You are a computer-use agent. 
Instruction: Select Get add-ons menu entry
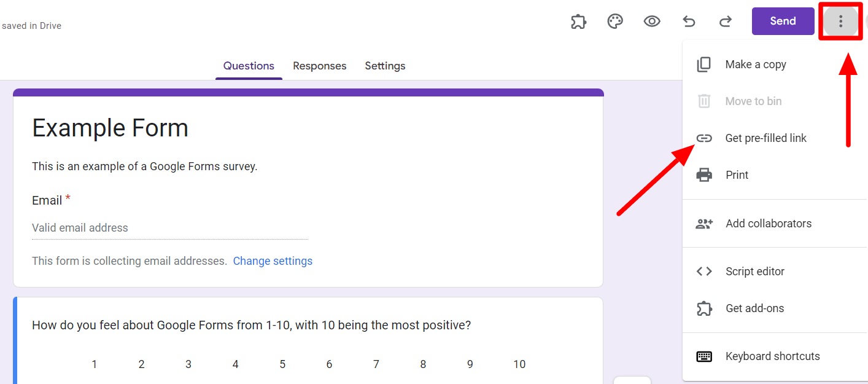click(x=775, y=308)
